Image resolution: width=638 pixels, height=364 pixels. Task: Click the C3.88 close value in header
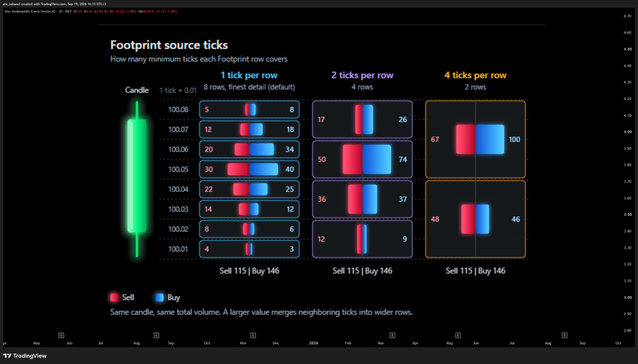[109, 11]
